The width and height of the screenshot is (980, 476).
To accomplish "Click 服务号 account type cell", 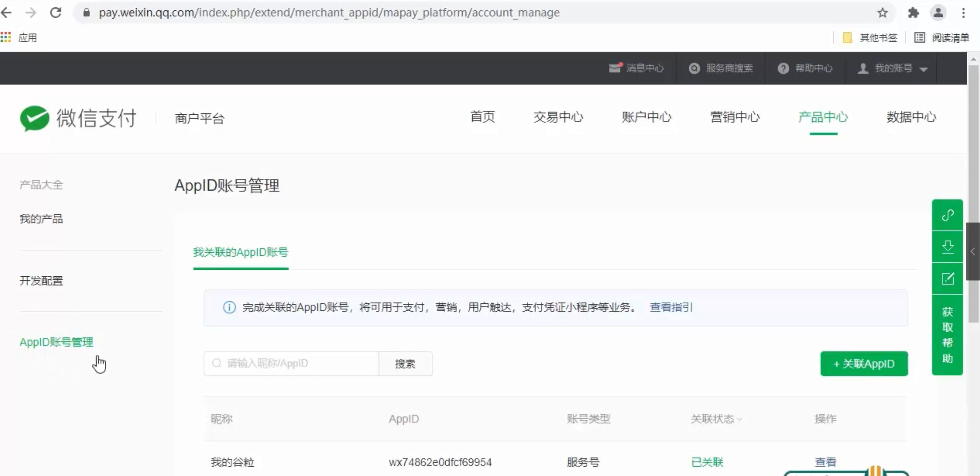I will (x=583, y=462).
